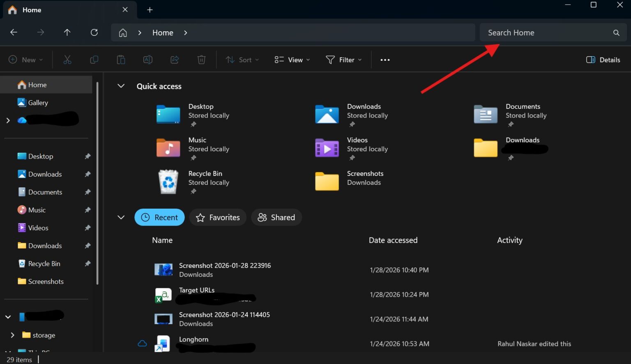Click pin icon beside sidebar Recycle Bin
This screenshot has height=364, width=631.
88,264
